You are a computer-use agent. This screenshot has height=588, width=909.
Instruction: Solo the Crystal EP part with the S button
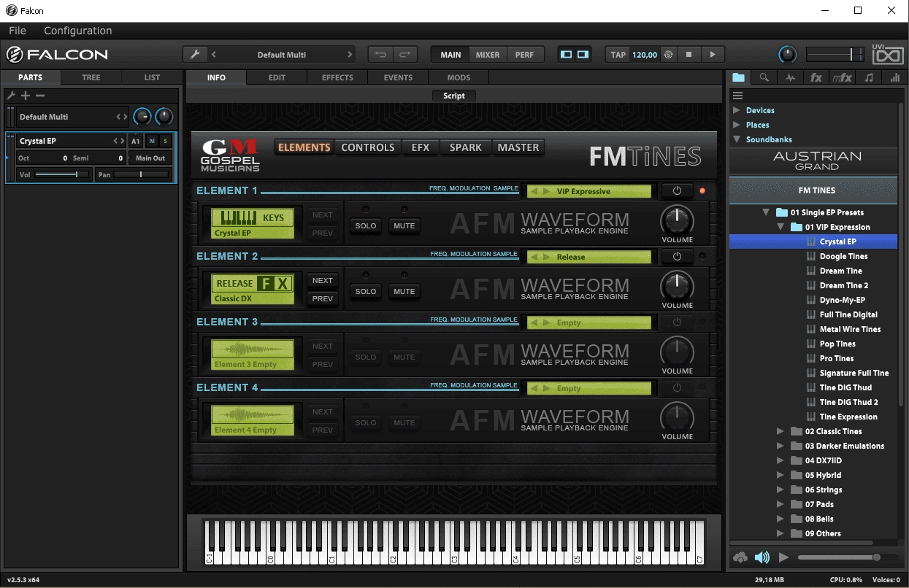coord(165,141)
